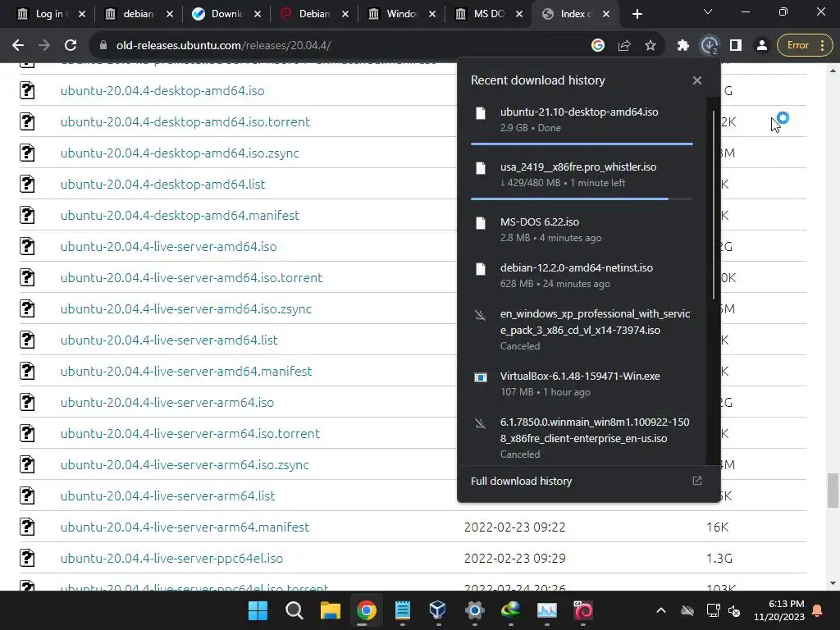This screenshot has width=840, height=630.
Task: Open the tab search dropdown chevron
Action: tap(708, 11)
